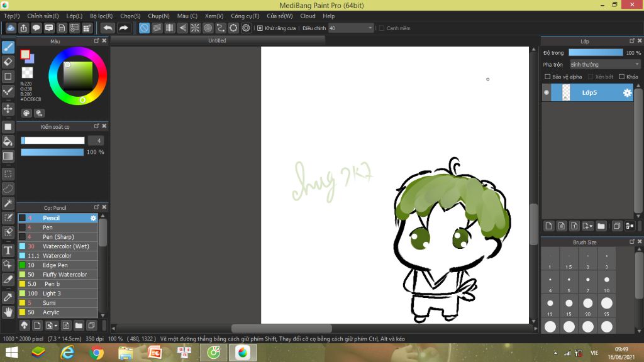Select Fluffy Watercolor brush
Viewport: 644px width, 362px height.
(57, 275)
